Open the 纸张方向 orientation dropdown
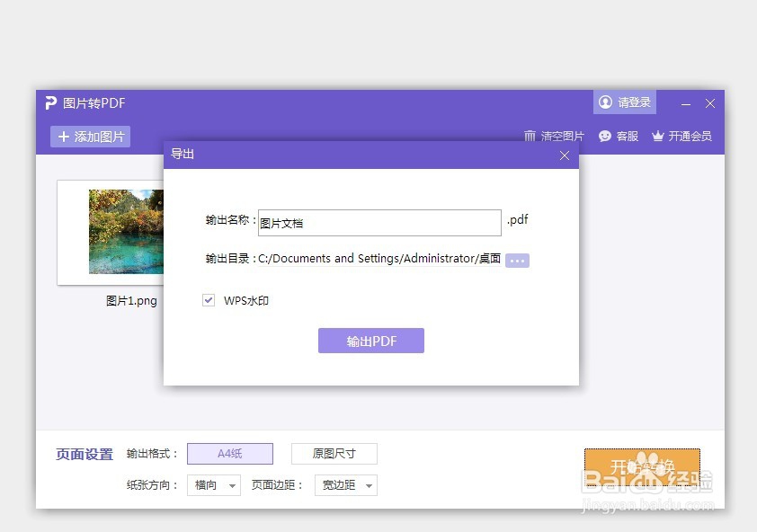This screenshot has height=532, width=757. click(x=214, y=485)
